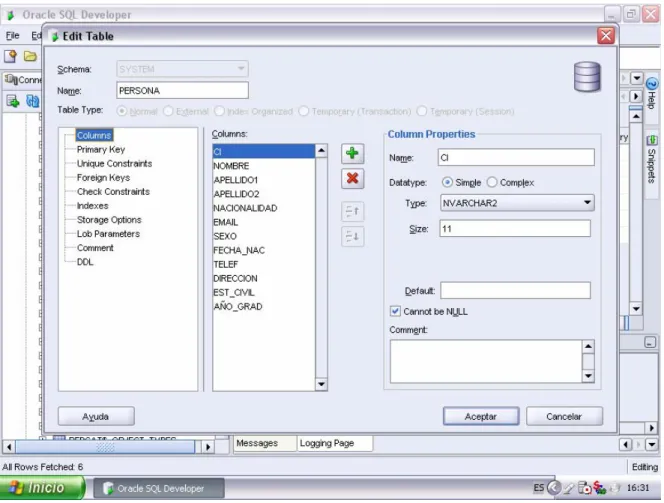Select the SEXO column
Viewport: 664px width, 503px height.
tap(264, 236)
